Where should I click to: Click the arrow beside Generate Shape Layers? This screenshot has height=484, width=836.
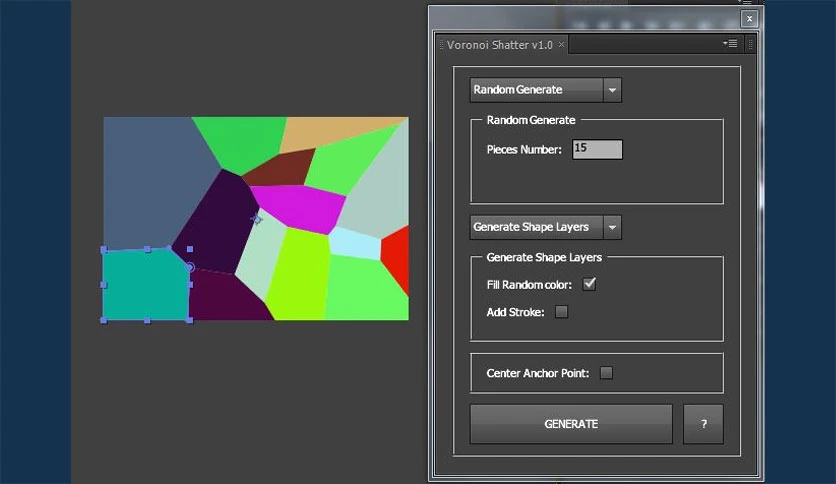(x=613, y=228)
